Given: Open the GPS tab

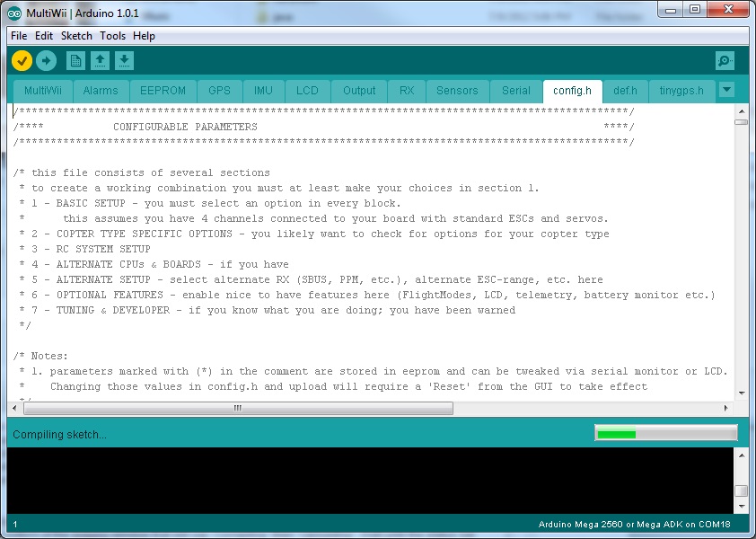Looking at the screenshot, I should point(220,91).
